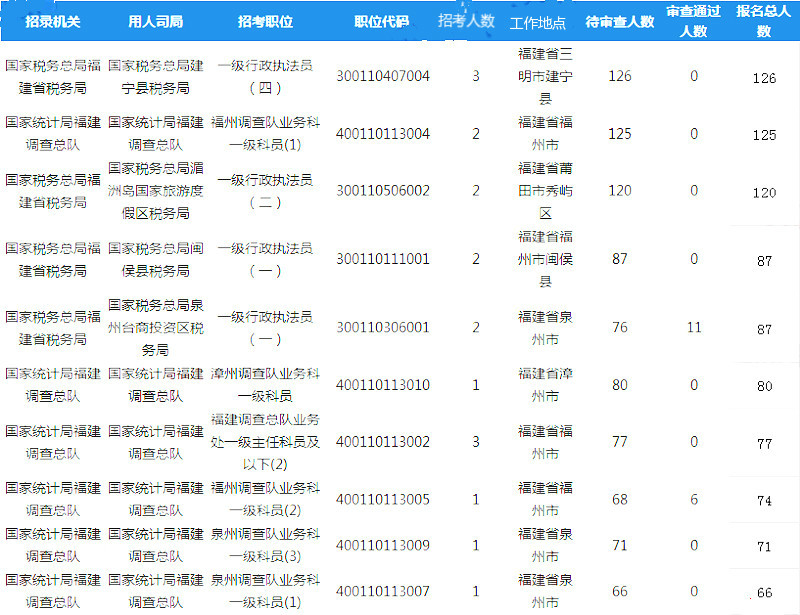Click total applicants value 125
The height and width of the screenshot is (615, 800).
coord(764,135)
